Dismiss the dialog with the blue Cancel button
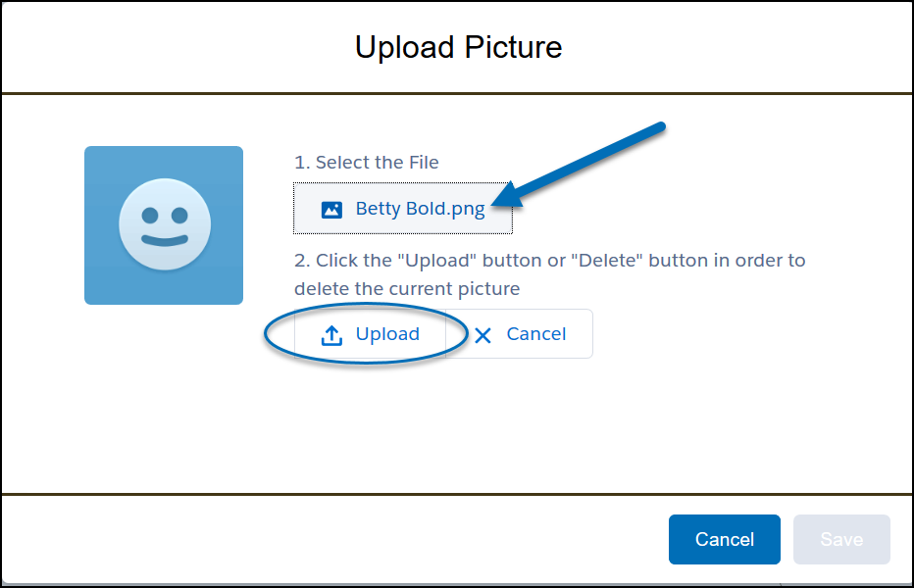Viewport: 914px width, 588px height. tap(724, 540)
